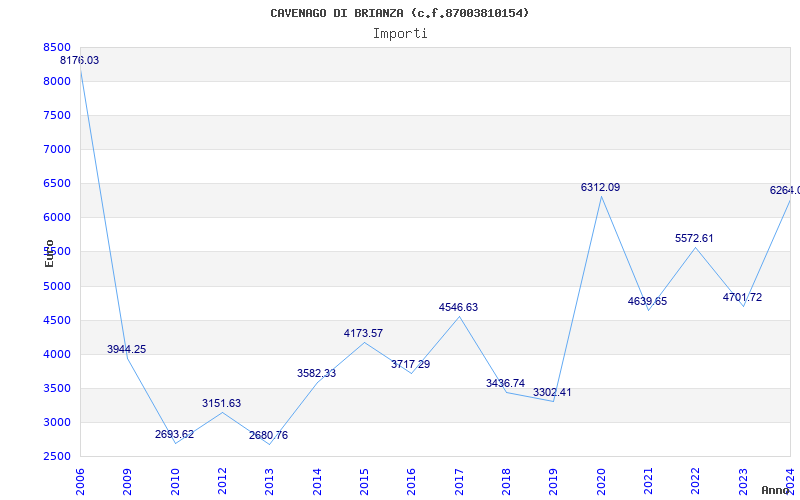Click the 4500 y-axis tick label
The image size is (800, 500).
click(57, 320)
